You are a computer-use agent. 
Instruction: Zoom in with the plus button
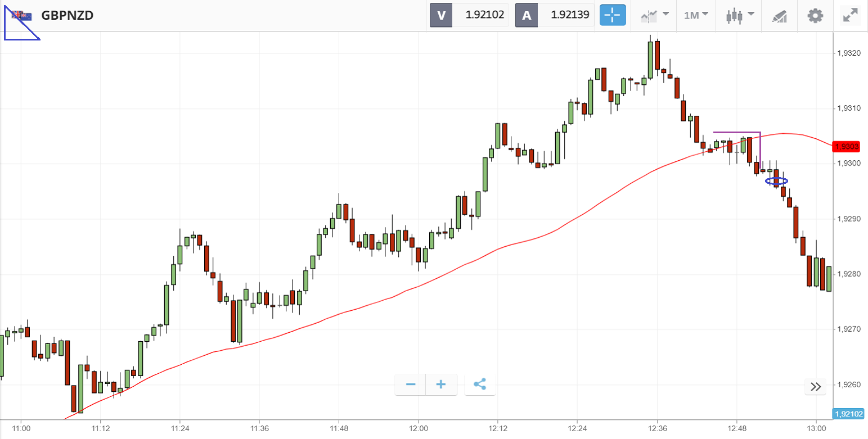441,384
